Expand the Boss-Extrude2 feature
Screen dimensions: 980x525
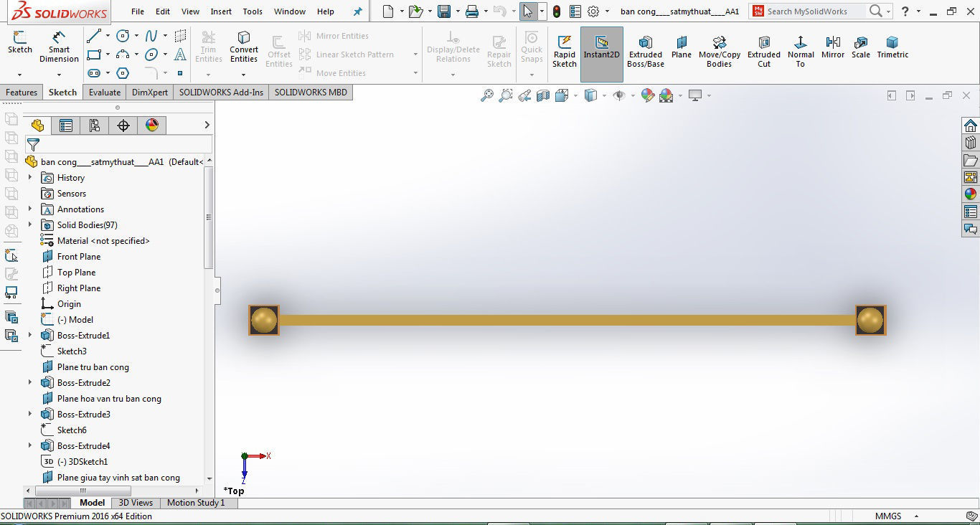29,382
